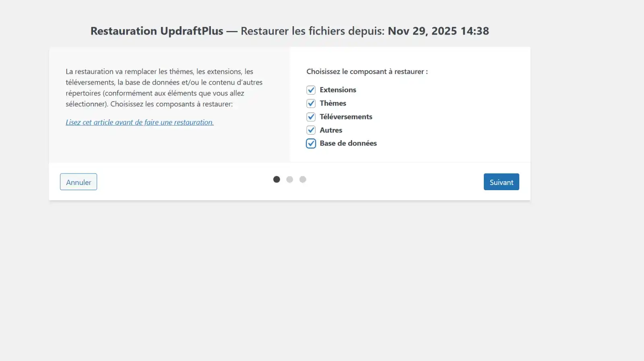Viewport: 644px width, 361px height.
Task: Click the middle step indicator dot
Action: (290, 179)
